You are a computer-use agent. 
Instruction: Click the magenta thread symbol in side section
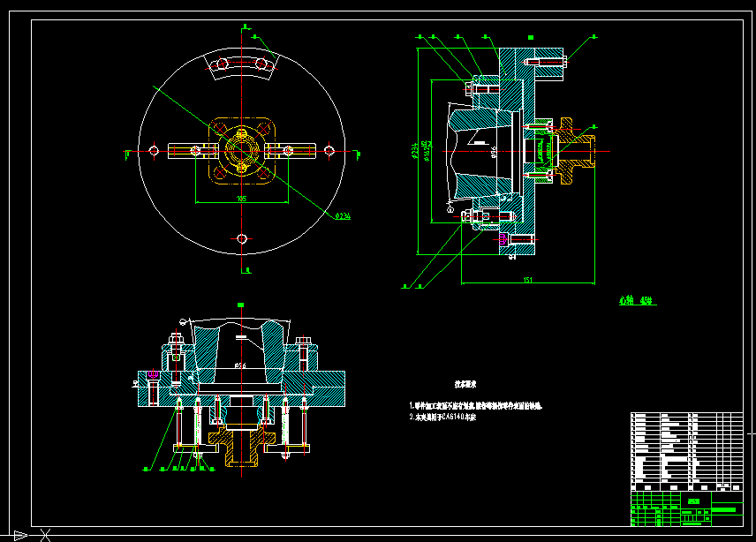(x=503, y=239)
